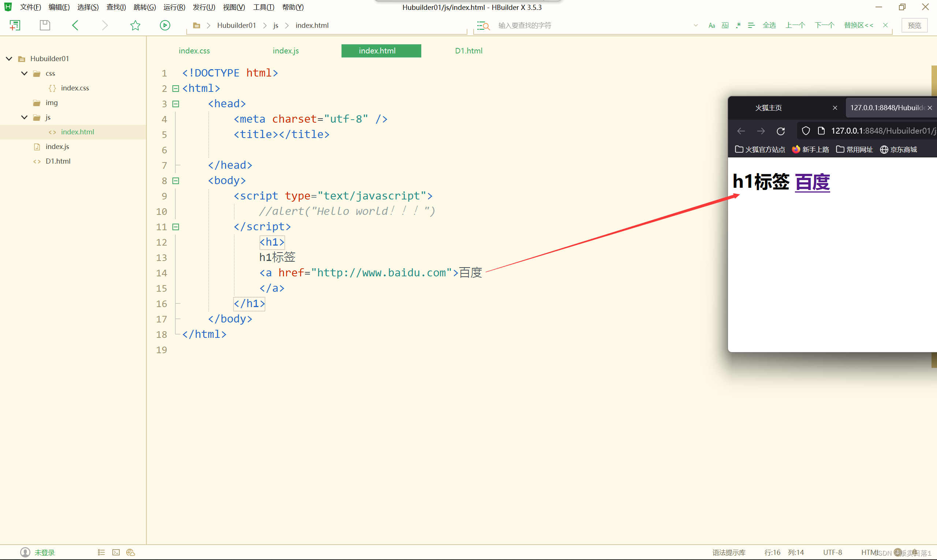Reload the browser page
937x560 pixels.
pos(781,131)
